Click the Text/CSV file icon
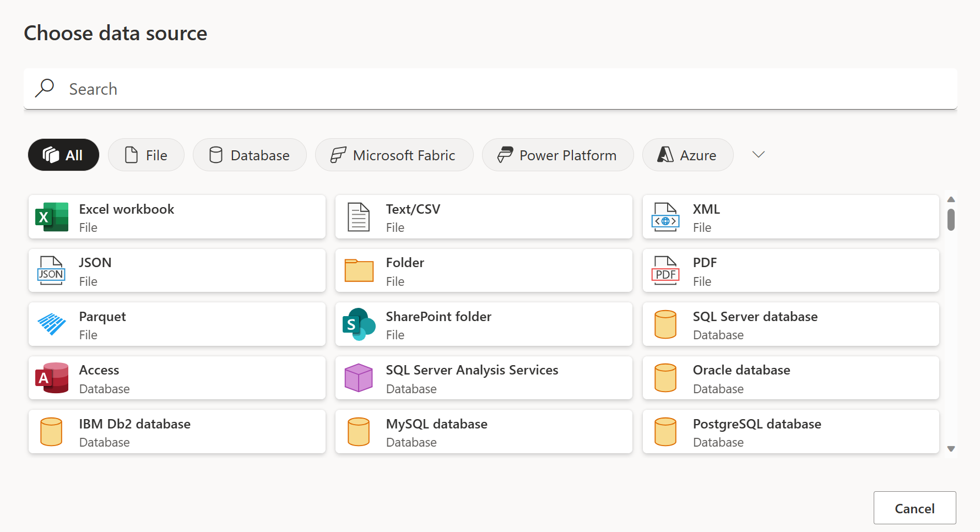The image size is (980, 532). (359, 217)
